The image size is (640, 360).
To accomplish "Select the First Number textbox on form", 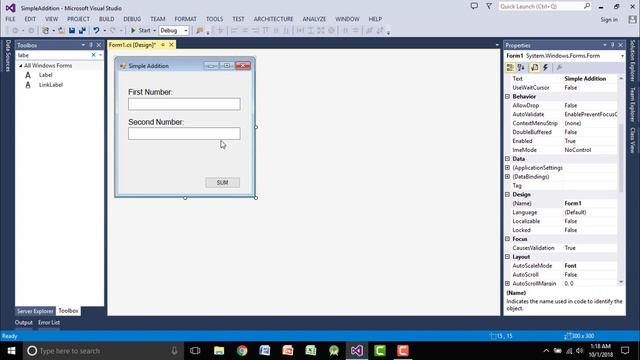I will (184, 104).
